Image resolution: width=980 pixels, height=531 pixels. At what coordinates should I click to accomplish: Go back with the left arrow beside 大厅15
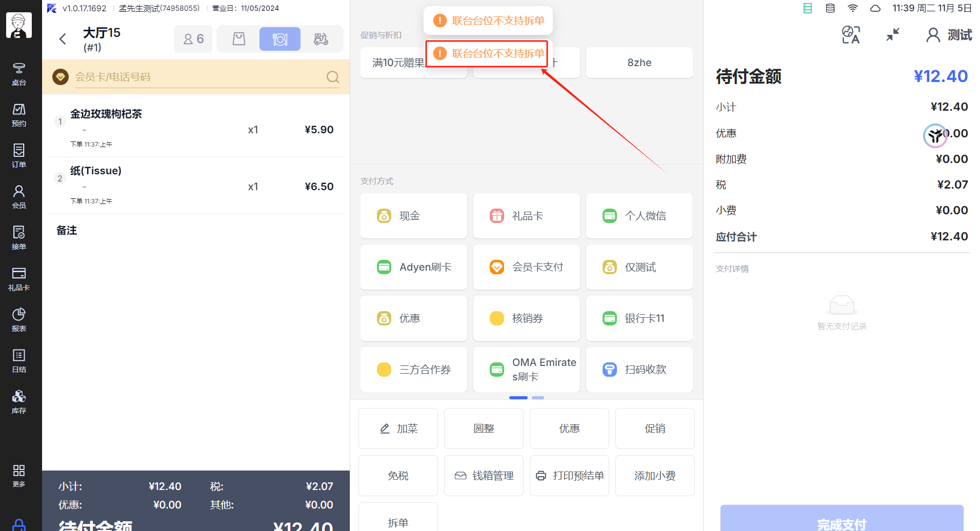[x=63, y=39]
